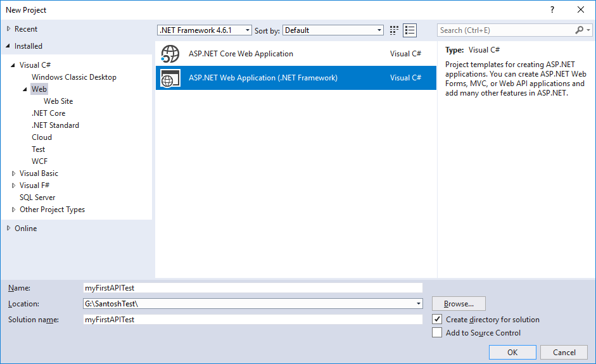This screenshot has height=364, width=596.
Task: Click the Name input field
Action: click(253, 287)
